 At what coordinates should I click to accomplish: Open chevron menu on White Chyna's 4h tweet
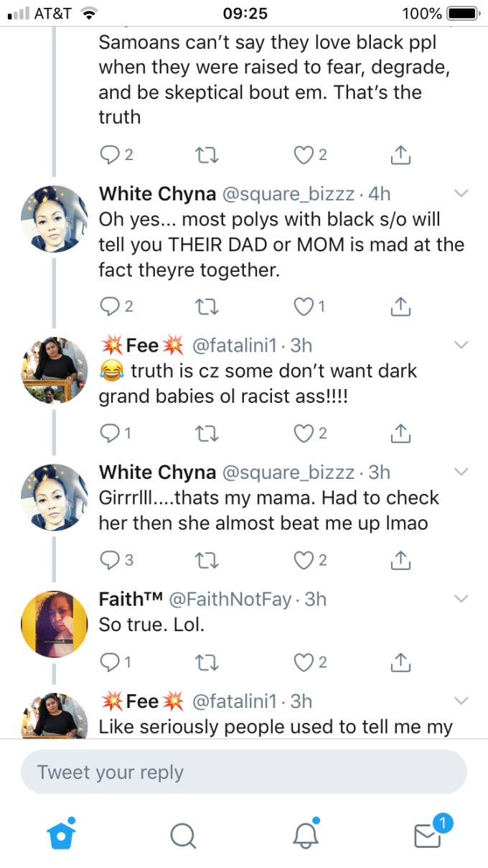click(461, 193)
